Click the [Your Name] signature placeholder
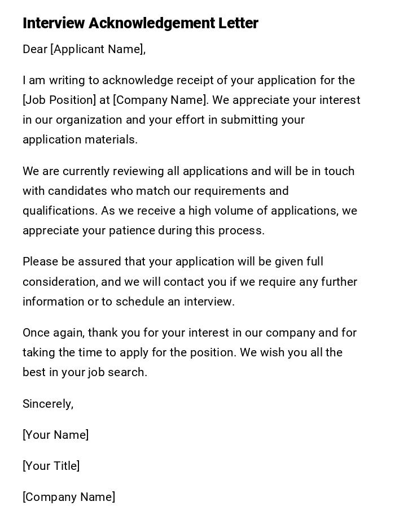The image size is (395, 532). [x=55, y=435]
